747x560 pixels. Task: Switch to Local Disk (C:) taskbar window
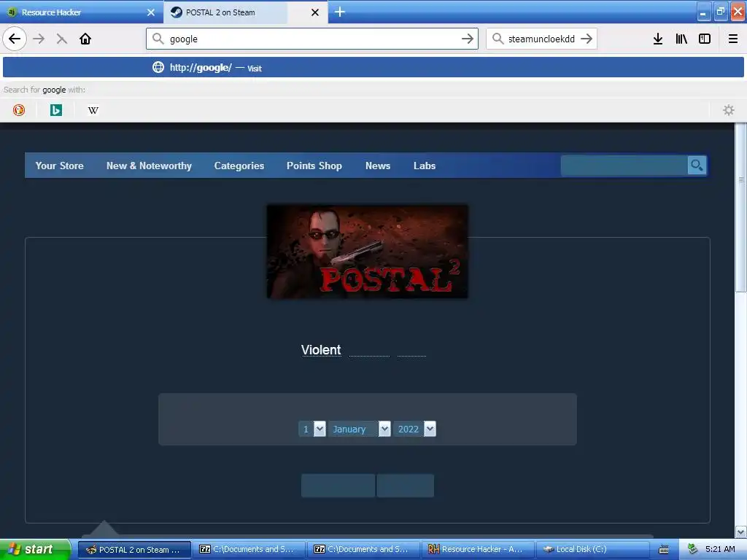[592, 550]
